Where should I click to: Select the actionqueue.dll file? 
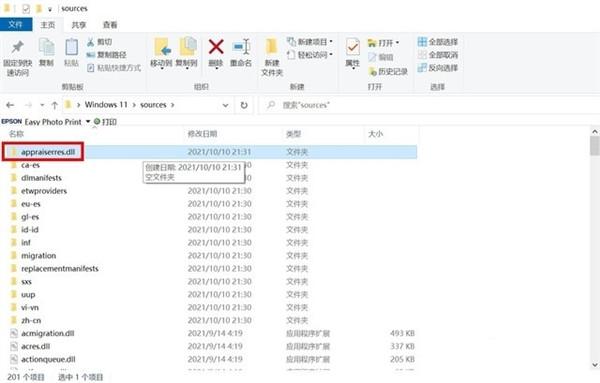click(x=48, y=359)
